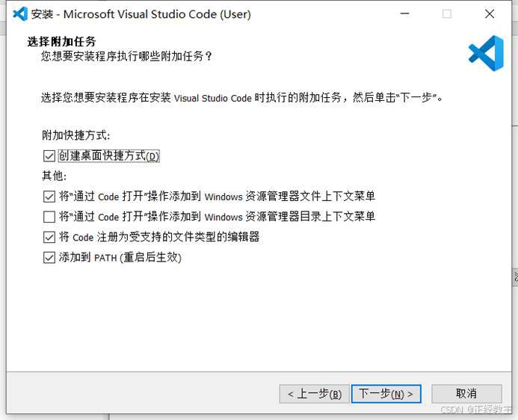Click the disabled maximize button

[447, 14]
